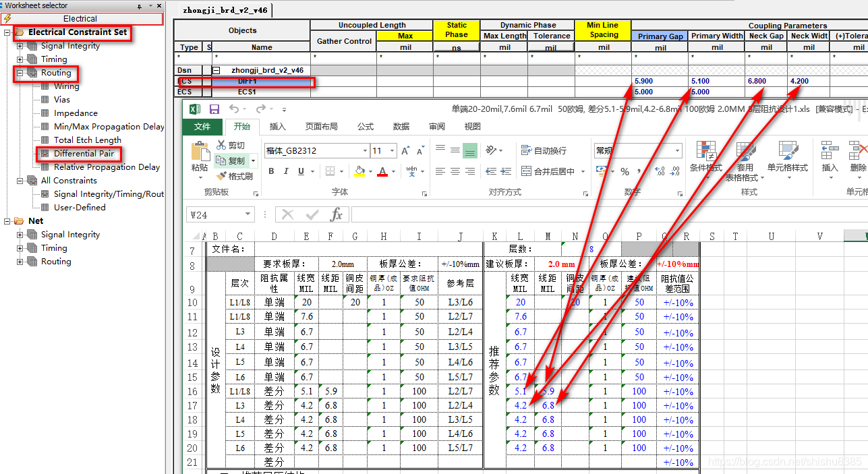Open the font name dropdown 楷体_GB2312
Screen dimensions: 868x474
coord(365,150)
